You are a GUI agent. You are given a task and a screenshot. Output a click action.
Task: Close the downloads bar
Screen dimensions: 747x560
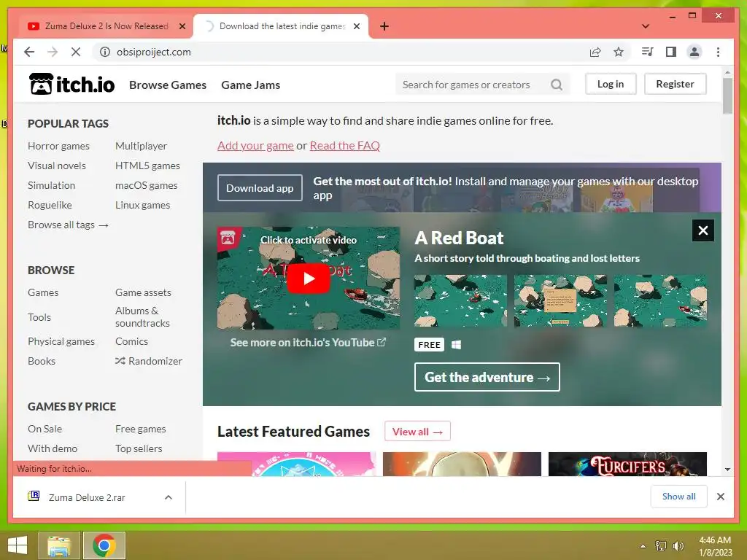(x=720, y=497)
